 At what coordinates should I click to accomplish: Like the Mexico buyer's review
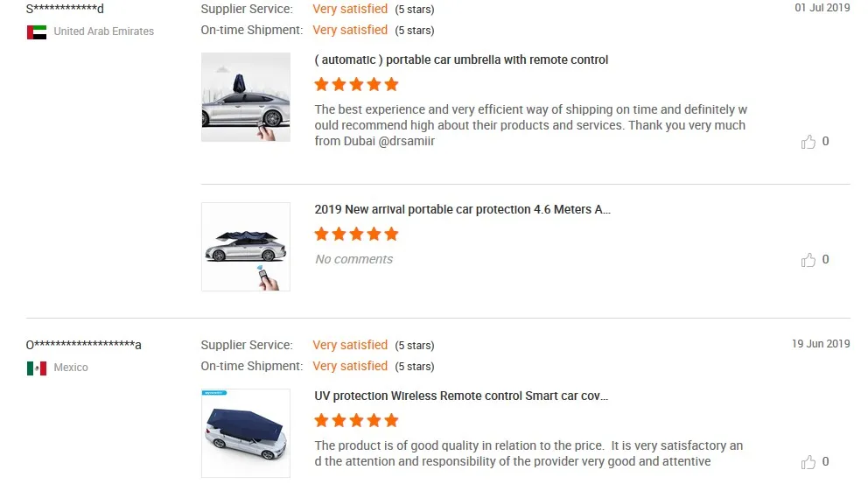pos(808,462)
